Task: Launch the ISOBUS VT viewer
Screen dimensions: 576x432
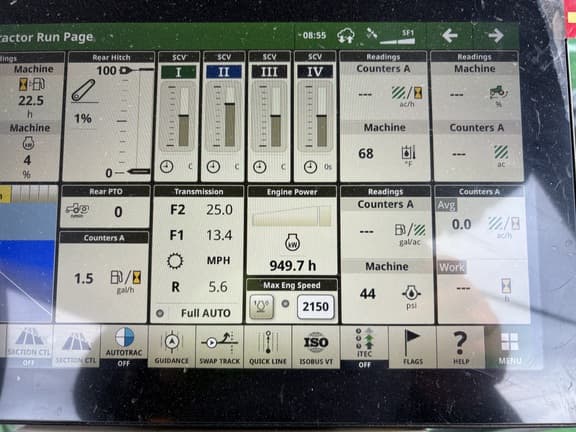Action: 316,347
